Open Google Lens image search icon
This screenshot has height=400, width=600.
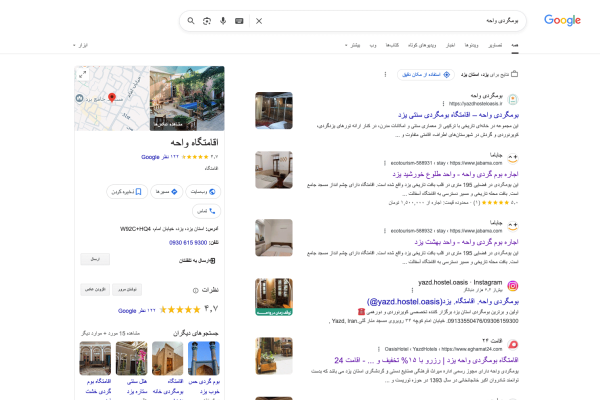click(x=207, y=21)
